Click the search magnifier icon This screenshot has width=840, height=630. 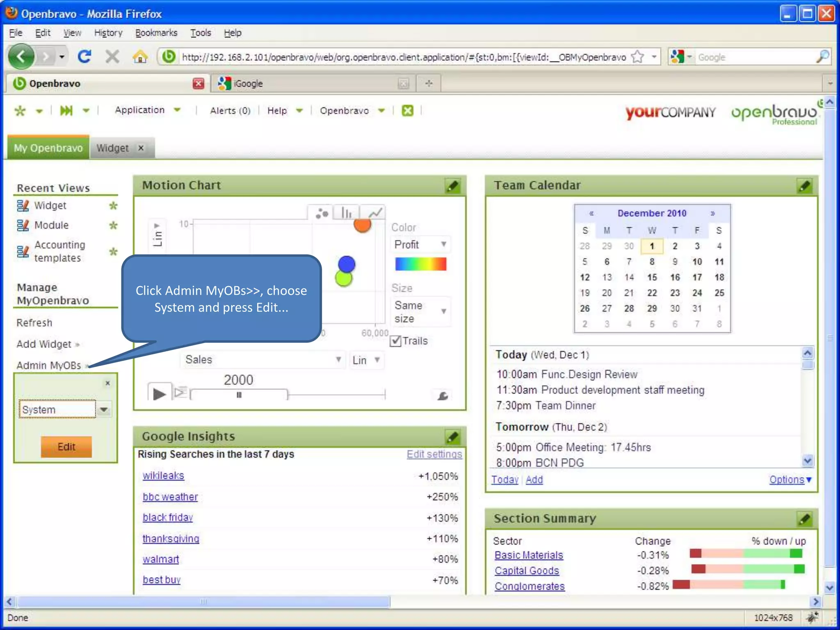822,57
